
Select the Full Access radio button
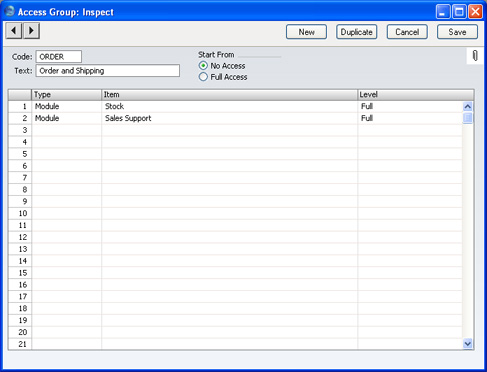pos(203,77)
